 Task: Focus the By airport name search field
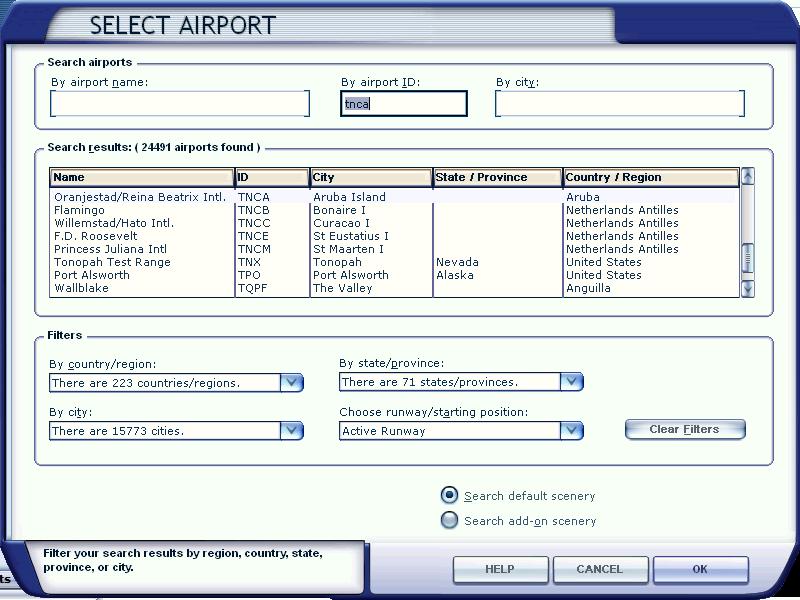180,104
